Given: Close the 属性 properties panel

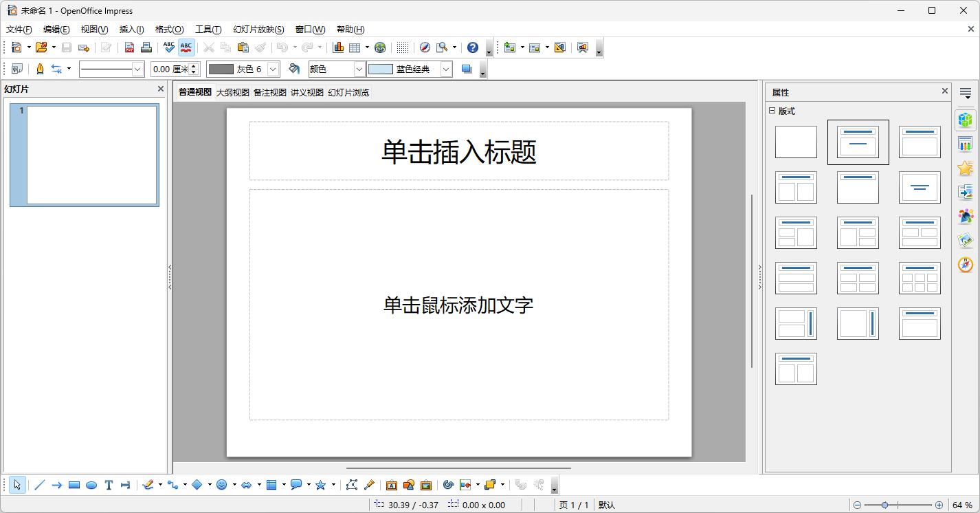Looking at the screenshot, I should (x=945, y=91).
